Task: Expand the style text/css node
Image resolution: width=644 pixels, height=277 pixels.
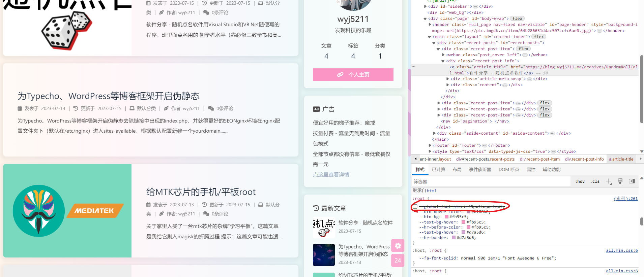Action: point(430,151)
